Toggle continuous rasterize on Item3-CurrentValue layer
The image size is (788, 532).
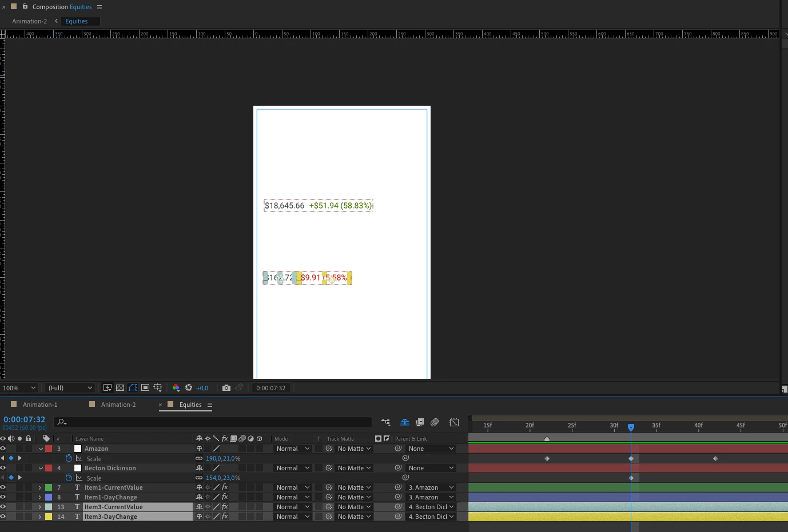pyautogui.click(x=208, y=507)
